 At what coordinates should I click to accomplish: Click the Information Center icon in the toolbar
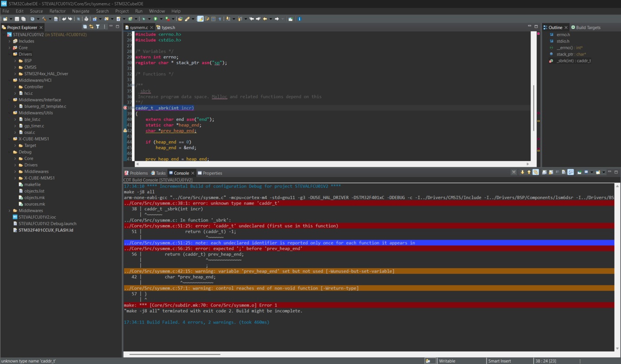(299, 19)
